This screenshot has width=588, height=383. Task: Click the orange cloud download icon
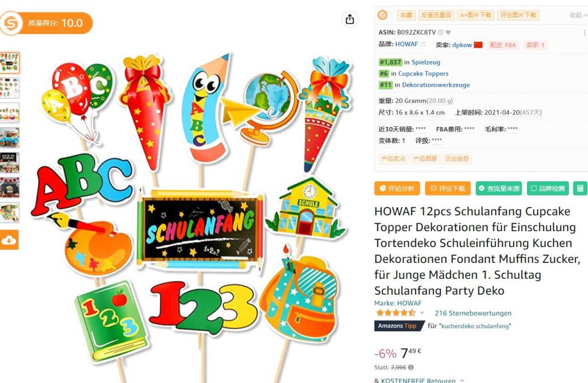[x=8, y=240]
